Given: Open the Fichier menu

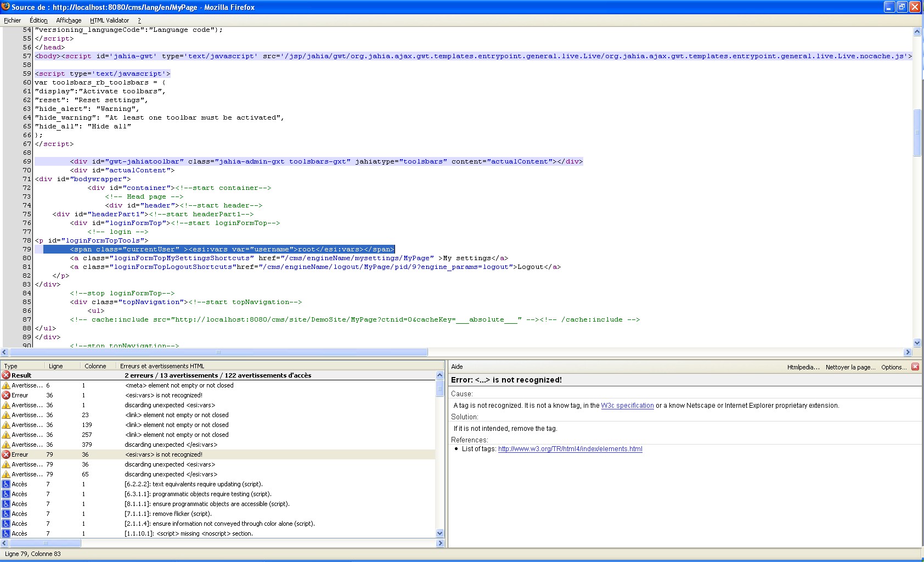Looking at the screenshot, I should (12, 20).
